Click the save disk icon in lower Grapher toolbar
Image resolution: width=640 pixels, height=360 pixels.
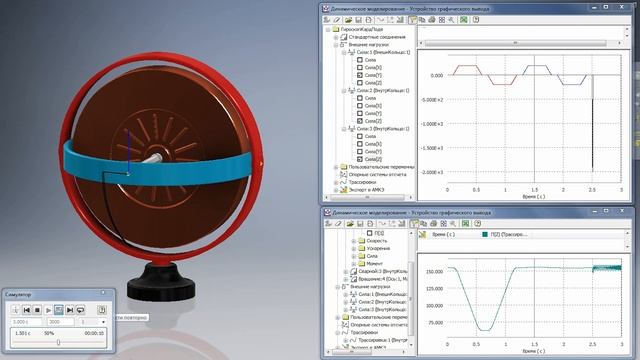(x=360, y=224)
